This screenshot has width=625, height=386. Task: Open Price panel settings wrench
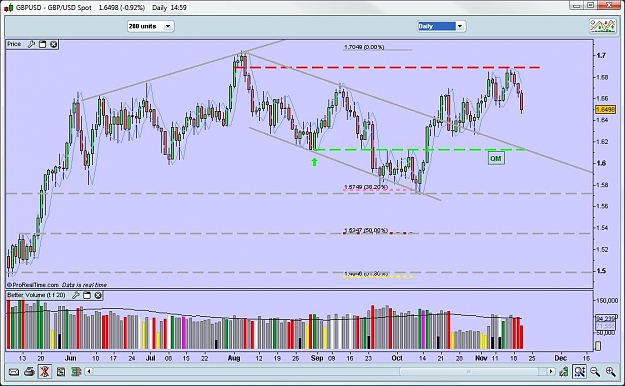point(31,44)
